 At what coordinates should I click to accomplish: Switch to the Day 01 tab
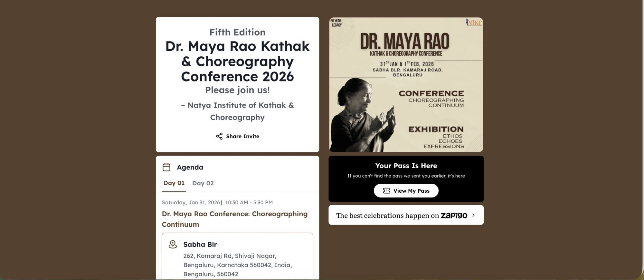tap(174, 183)
